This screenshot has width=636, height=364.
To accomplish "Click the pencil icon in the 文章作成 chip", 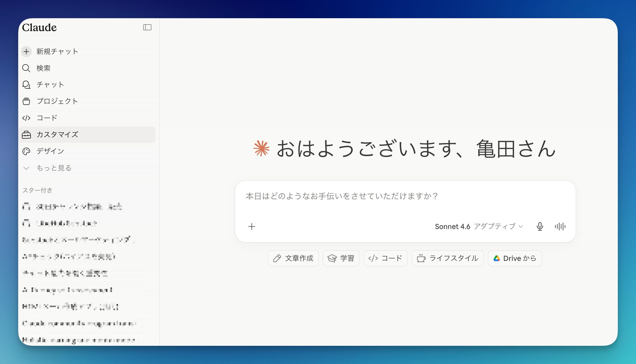I will click(277, 258).
